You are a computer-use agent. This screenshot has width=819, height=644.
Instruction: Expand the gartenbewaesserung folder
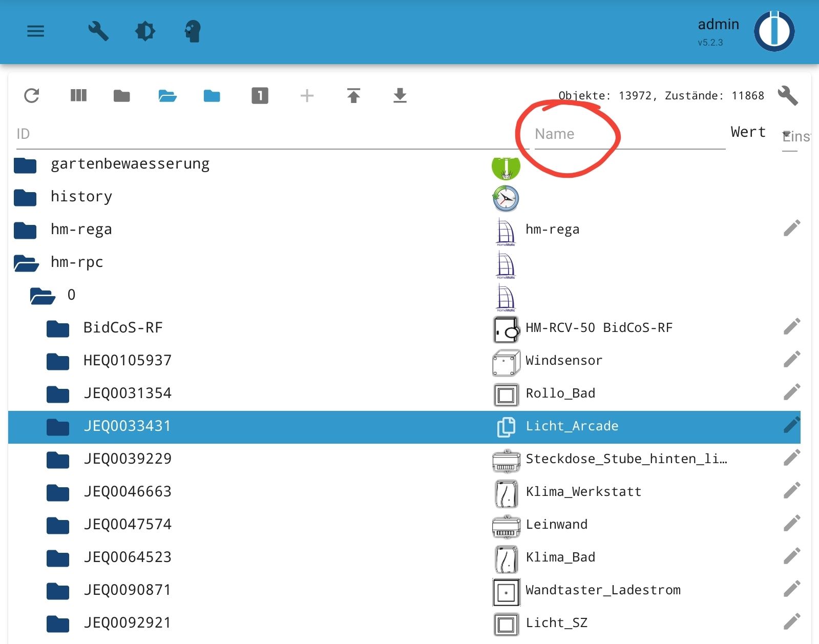click(25, 165)
